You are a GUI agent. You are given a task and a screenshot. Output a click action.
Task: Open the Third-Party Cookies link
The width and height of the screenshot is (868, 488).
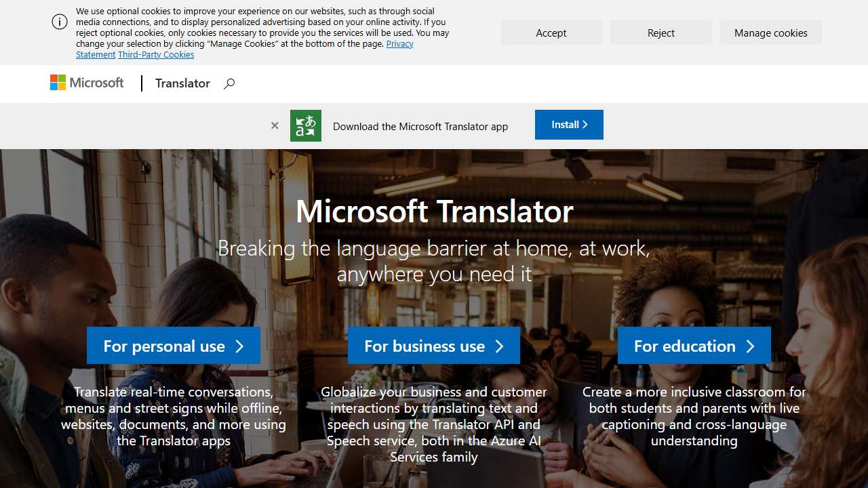click(x=156, y=54)
